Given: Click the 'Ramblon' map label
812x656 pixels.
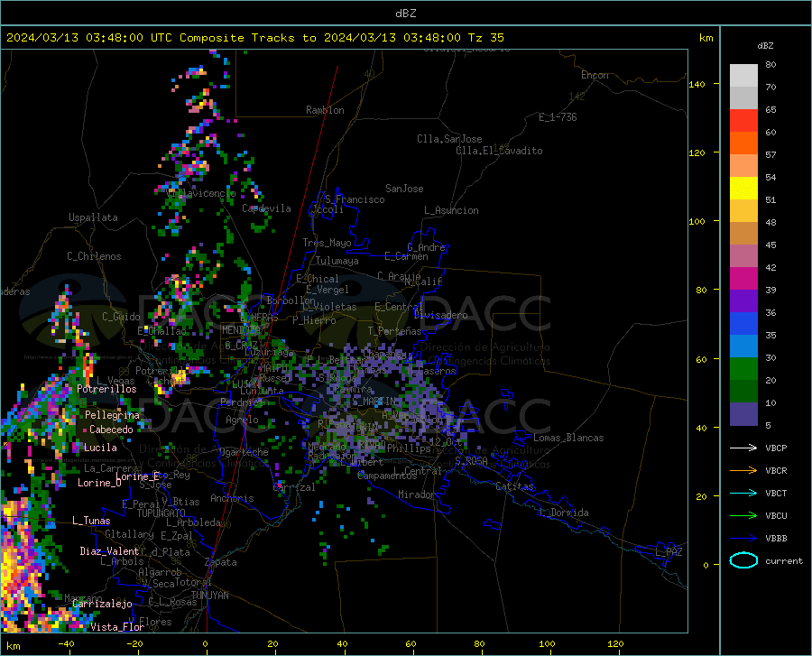Looking at the screenshot, I should tap(325, 110).
